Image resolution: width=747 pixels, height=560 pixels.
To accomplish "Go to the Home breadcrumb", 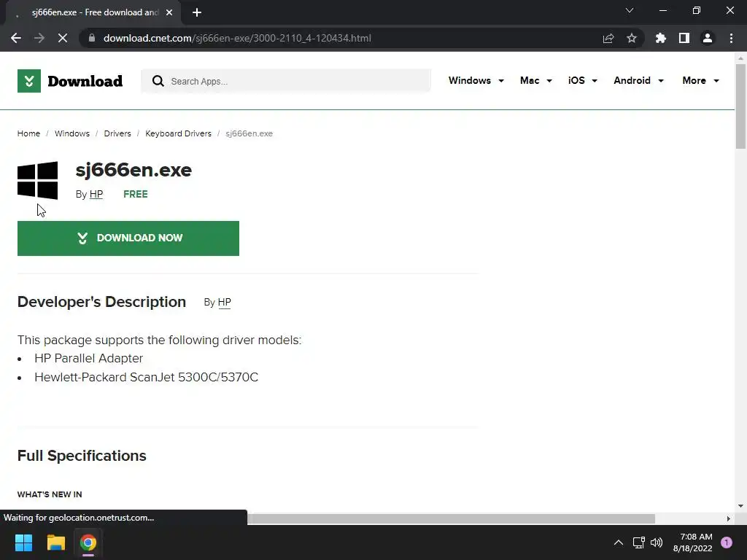I will [x=28, y=133].
